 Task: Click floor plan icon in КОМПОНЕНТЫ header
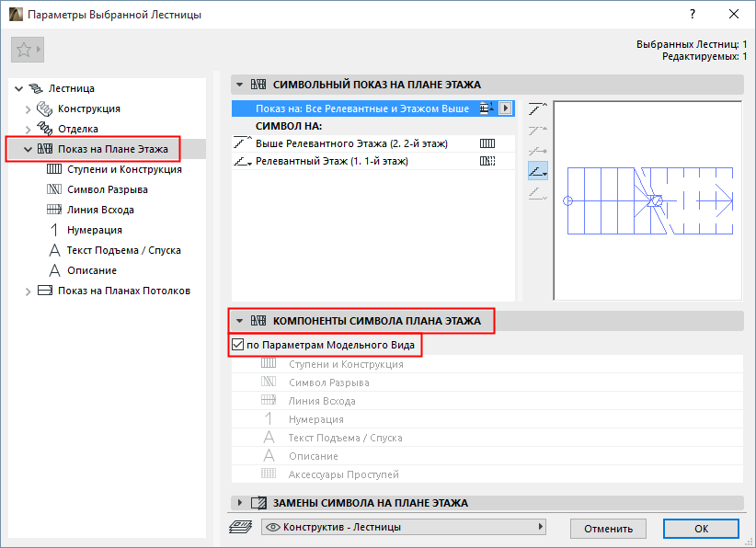pos(258,321)
